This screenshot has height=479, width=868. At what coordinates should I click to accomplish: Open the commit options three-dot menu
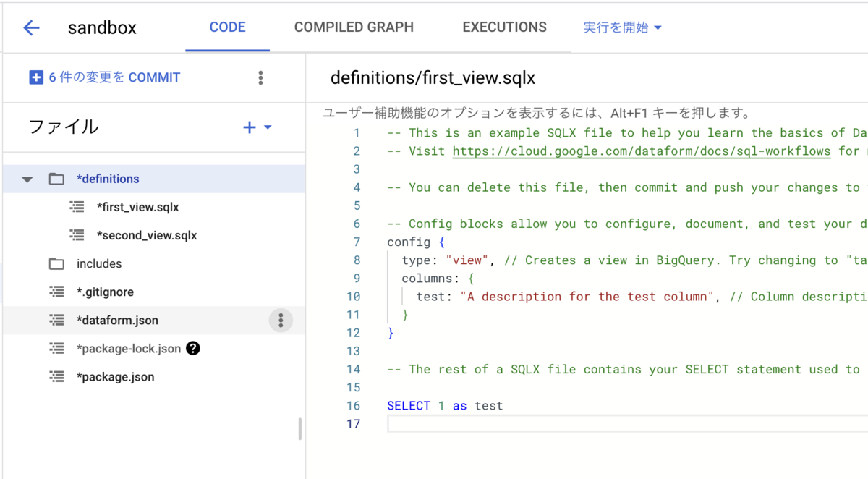pyautogui.click(x=260, y=78)
